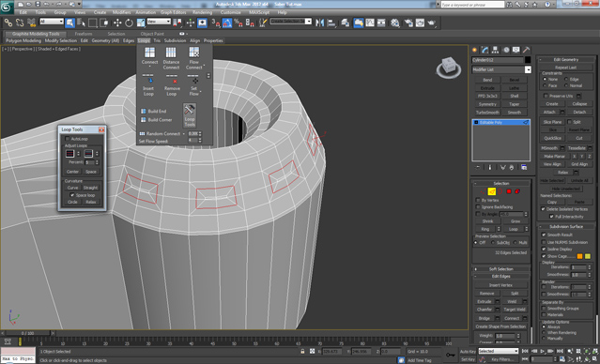Toggle Preserve UVs checkbox
Viewport: 600px width, 364px height.
coord(546,96)
